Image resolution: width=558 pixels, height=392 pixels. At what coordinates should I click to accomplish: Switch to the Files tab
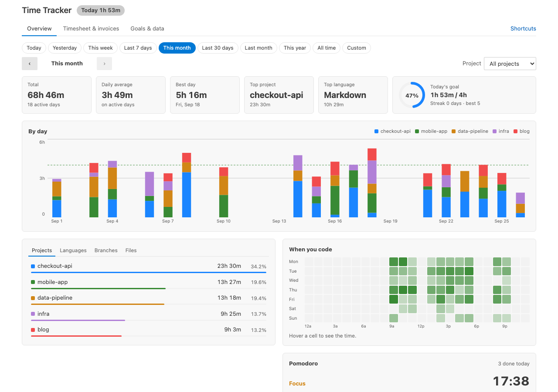pos(131,250)
